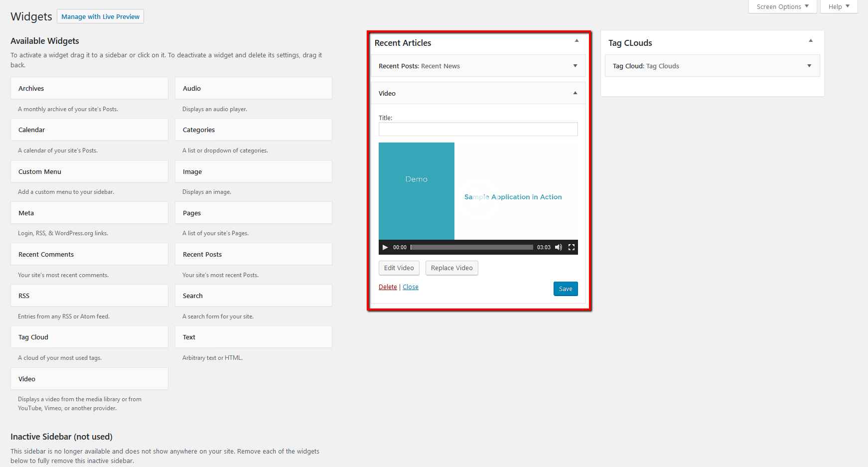This screenshot has height=467, width=868.
Task: Click the Edit Video button
Action: click(x=399, y=268)
